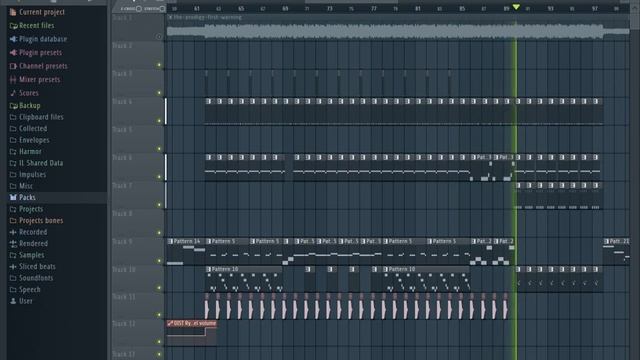The width and height of the screenshot is (640, 360).
Task: Click the User icon in browser
Action: 13,301
